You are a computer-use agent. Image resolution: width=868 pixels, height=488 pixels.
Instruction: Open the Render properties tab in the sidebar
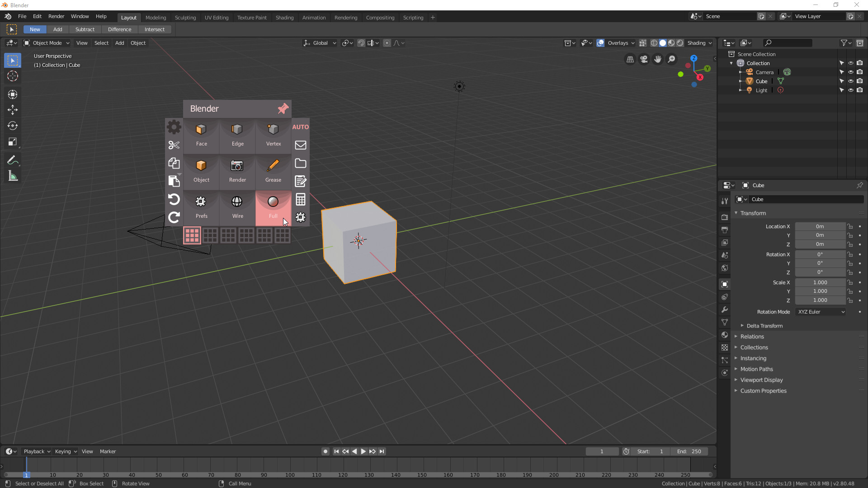pyautogui.click(x=725, y=216)
